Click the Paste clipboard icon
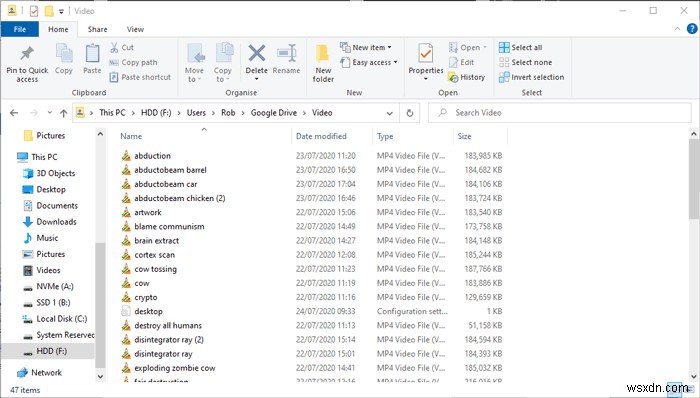Screen dimensions: 700x398 92,59
